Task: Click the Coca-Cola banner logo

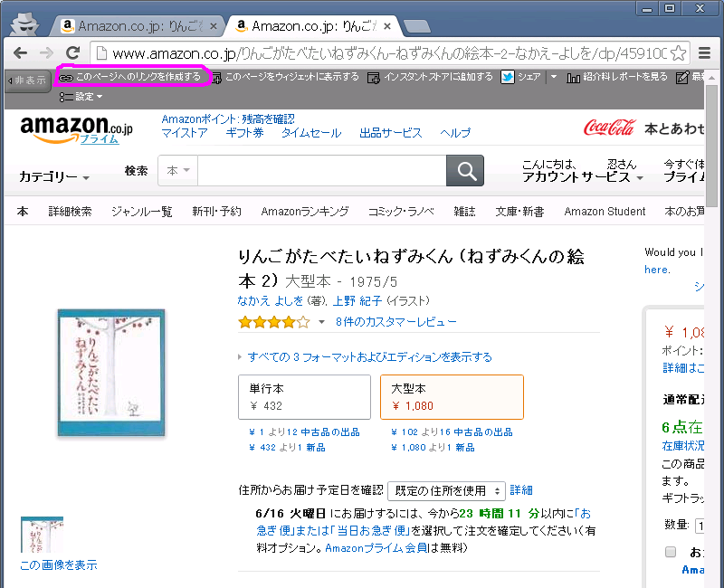Action: pyautogui.click(x=609, y=128)
